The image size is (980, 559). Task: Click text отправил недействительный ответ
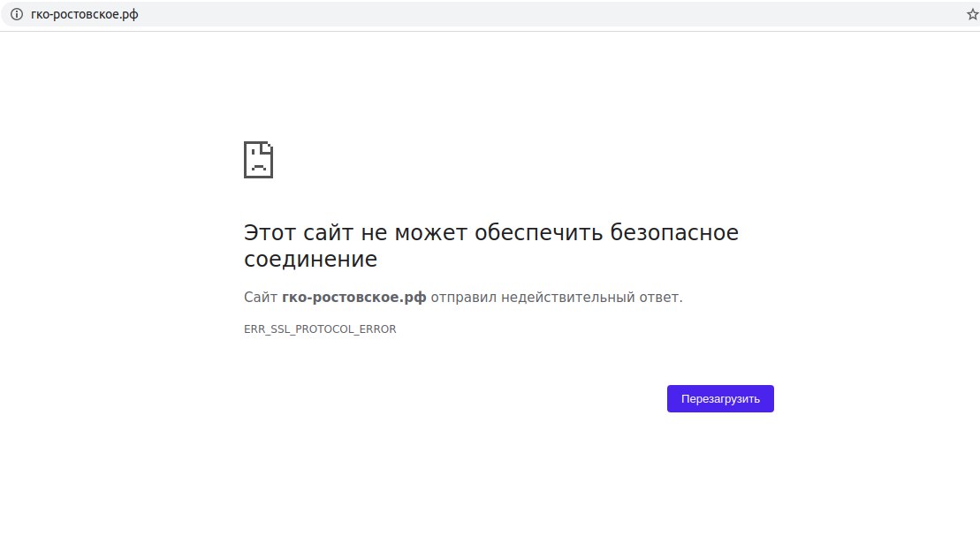point(556,298)
